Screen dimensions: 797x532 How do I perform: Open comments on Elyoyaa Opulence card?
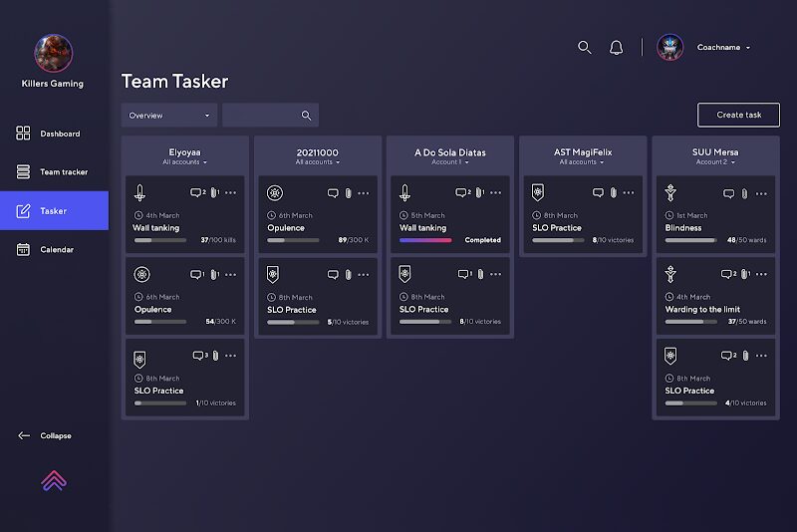pos(197,274)
